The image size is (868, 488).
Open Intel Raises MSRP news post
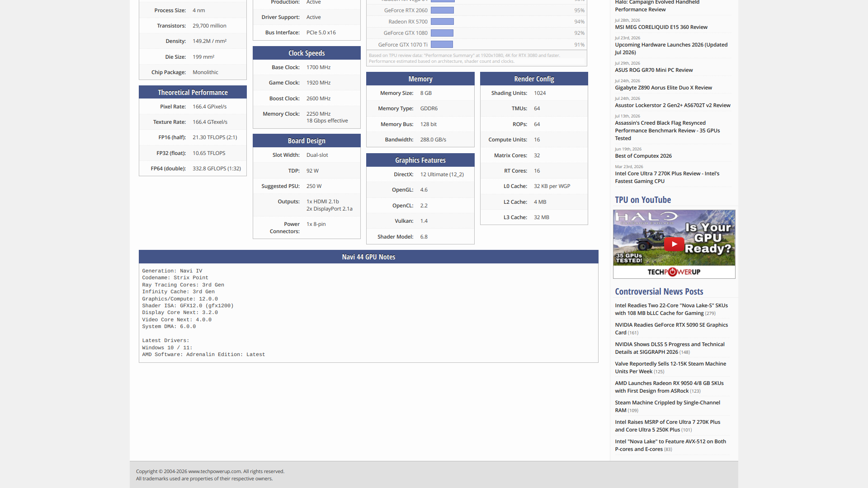pyautogui.click(x=667, y=426)
